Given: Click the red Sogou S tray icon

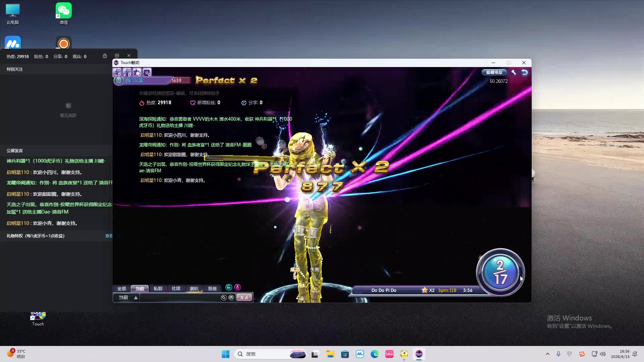Looking at the screenshot, I should (582, 354).
